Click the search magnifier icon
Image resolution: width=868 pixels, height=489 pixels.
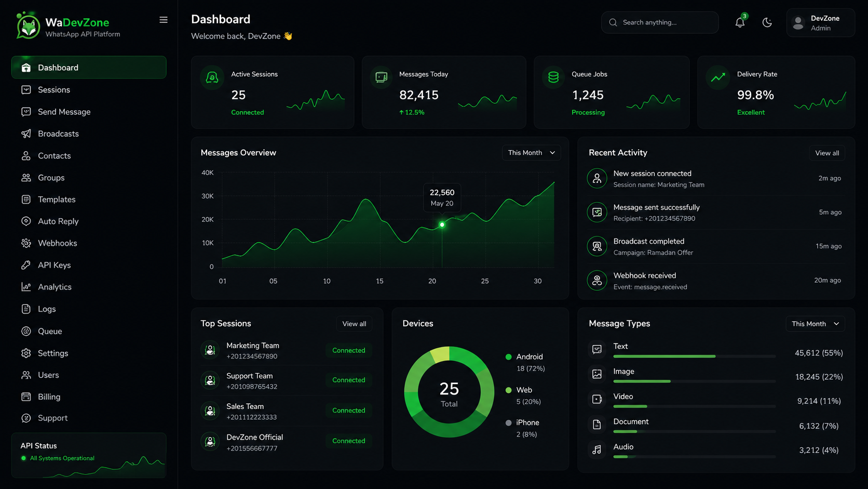[613, 22]
